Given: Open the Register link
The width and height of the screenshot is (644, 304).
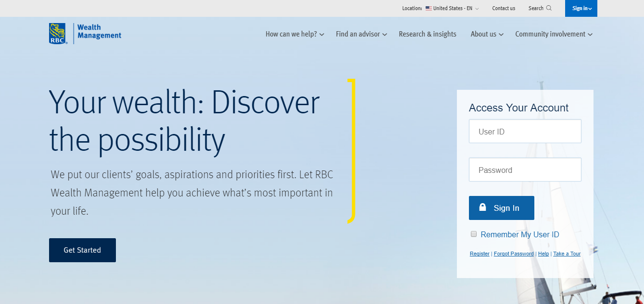Looking at the screenshot, I should 480,254.
